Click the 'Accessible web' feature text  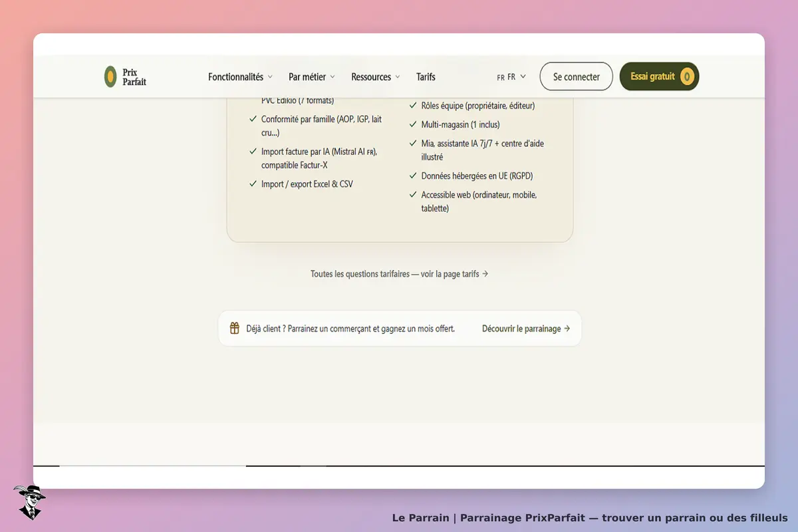[x=479, y=201]
